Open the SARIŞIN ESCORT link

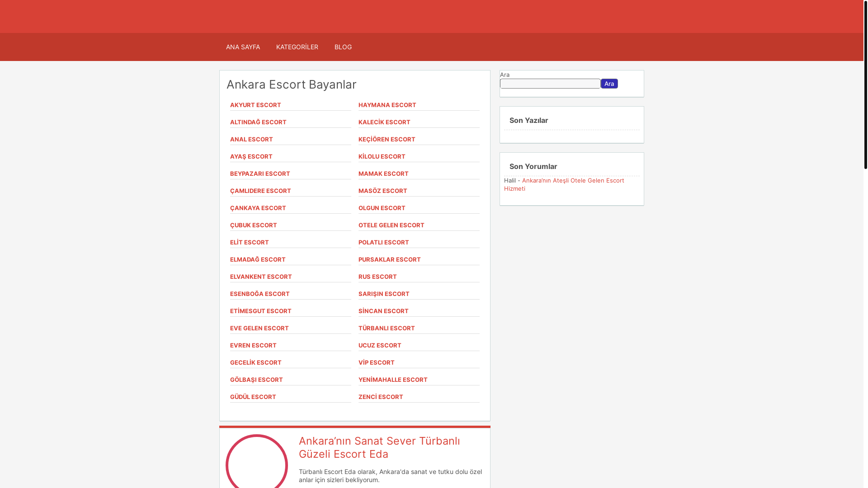click(384, 294)
